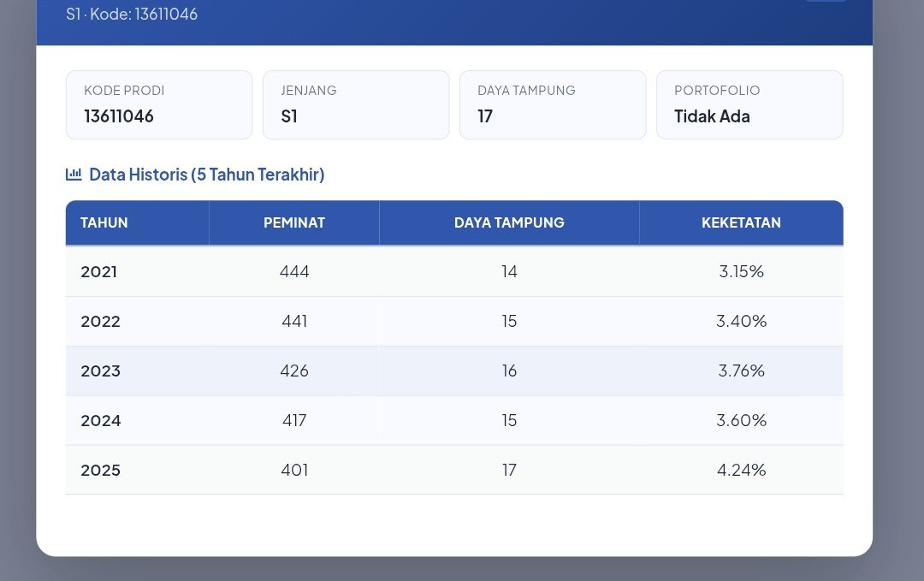Click the Daya Tampung card value 17
Viewport: 924px width, 581px height.
[x=485, y=116]
